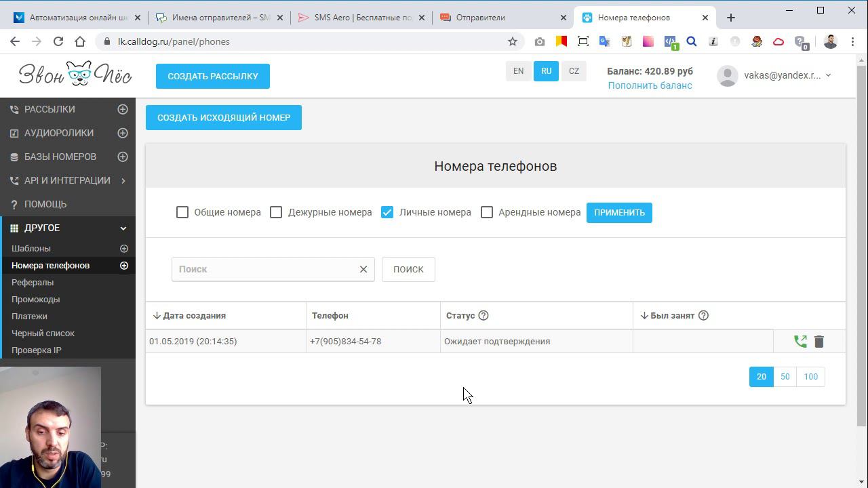Click the Звон Пёс logo
This screenshot has width=868, height=488.
tap(75, 75)
